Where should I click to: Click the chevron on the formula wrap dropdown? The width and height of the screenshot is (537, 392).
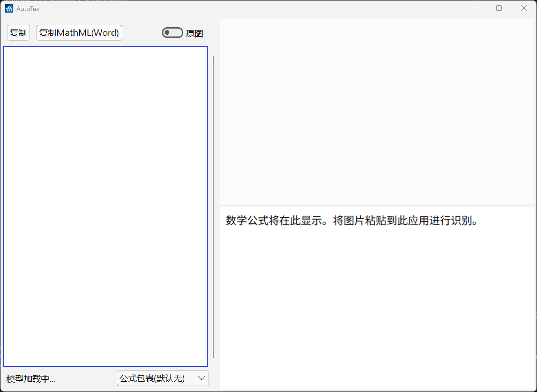(x=201, y=378)
